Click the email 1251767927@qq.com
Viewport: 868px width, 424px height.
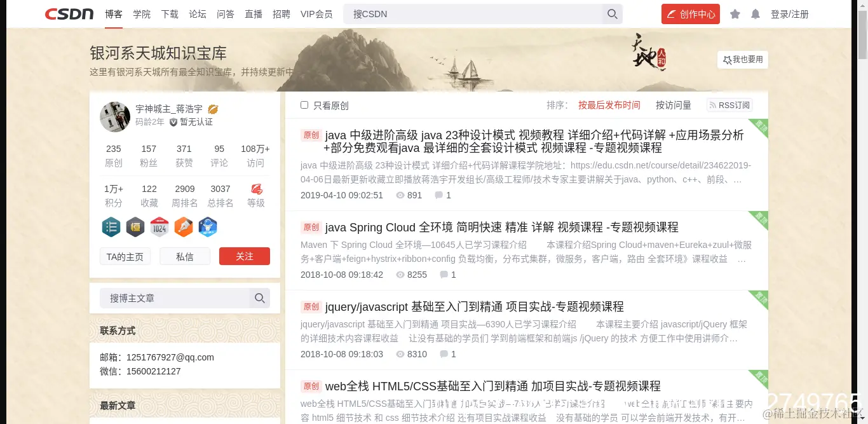click(170, 357)
